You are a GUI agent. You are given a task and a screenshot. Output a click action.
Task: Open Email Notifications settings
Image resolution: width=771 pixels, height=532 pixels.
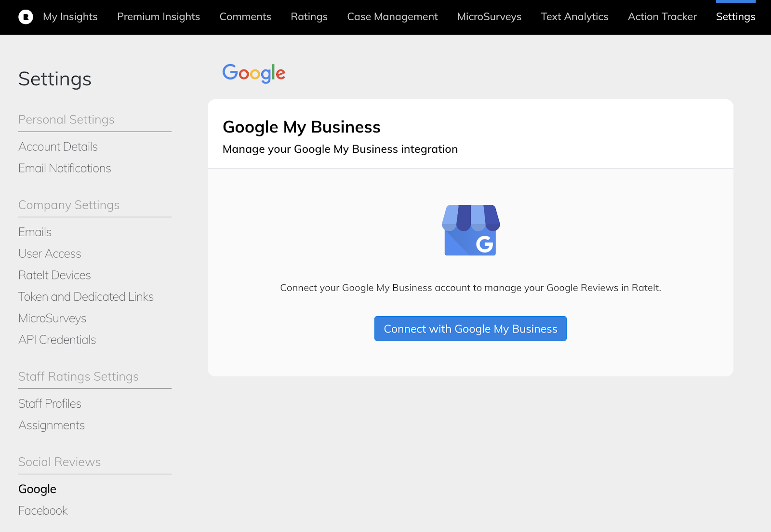tap(65, 168)
